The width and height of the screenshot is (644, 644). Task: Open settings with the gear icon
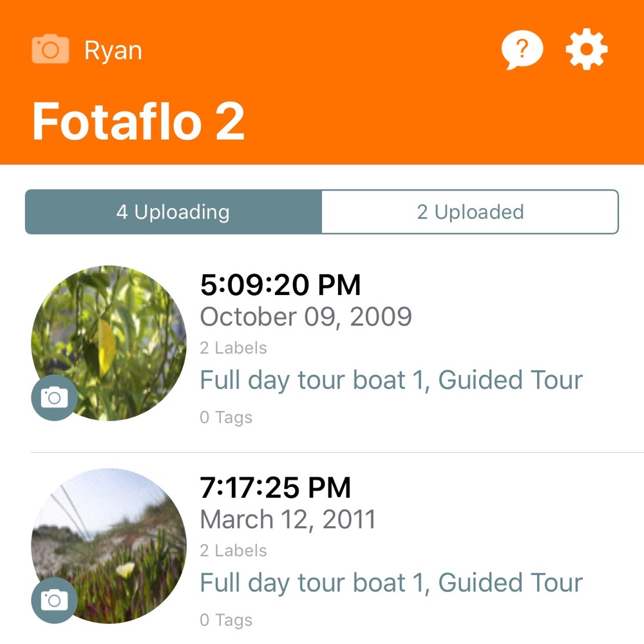[x=587, y=50]
